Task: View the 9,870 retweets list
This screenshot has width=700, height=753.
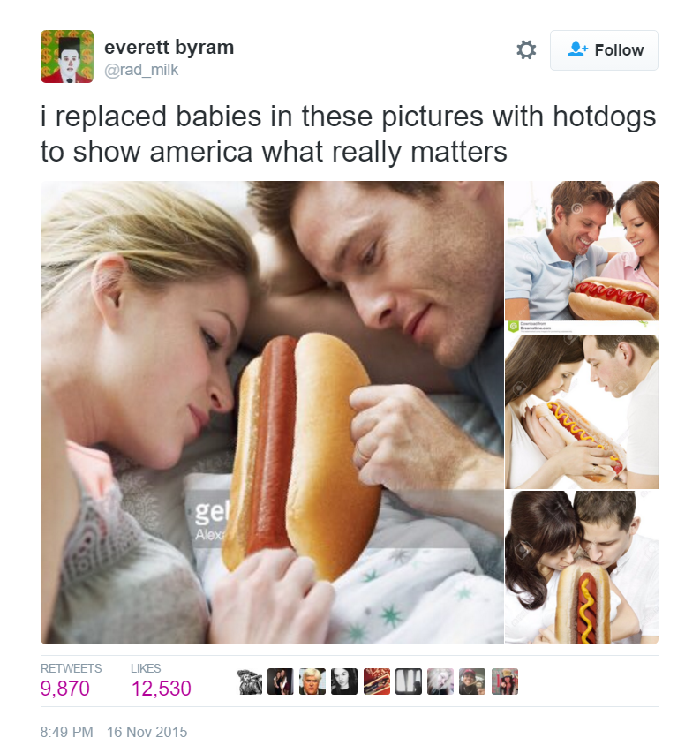Action: pos(71,681)
